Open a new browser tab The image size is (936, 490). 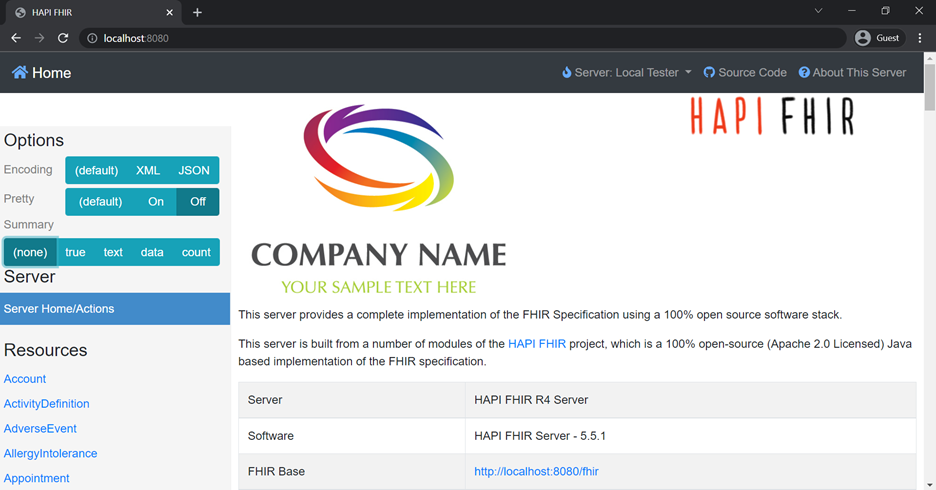(197, 12)
